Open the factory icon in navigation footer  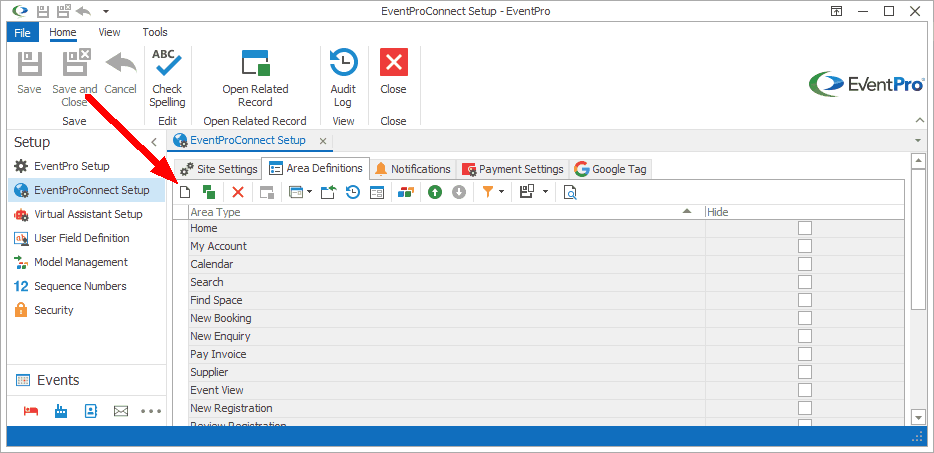click(x=61, y=411)
